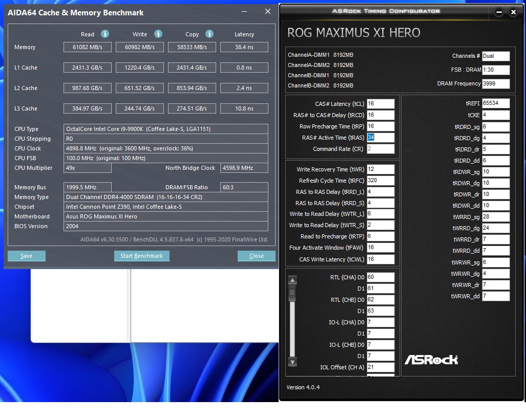Screen dimensions: 526x420
Task: Click the tRDRD_dr field
Action: pyautogui.click(x=496, y=149)
